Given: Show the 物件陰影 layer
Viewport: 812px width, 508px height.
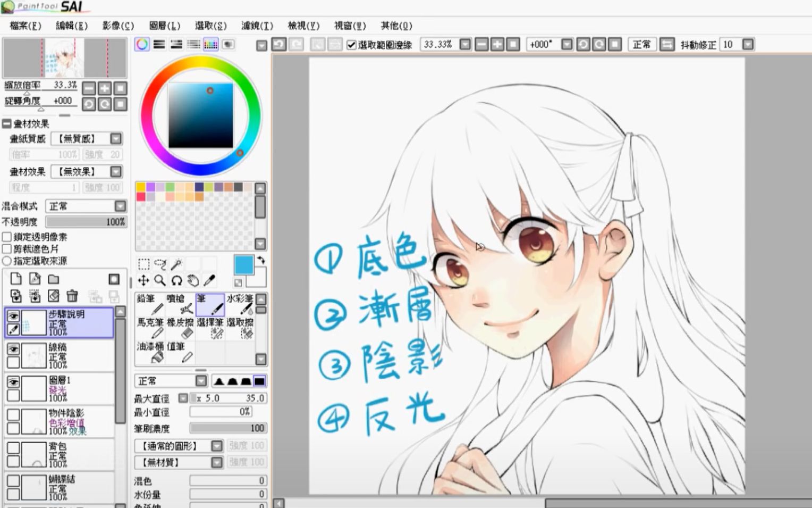Looking at the screenshot, I should click(x=13, y=415).
